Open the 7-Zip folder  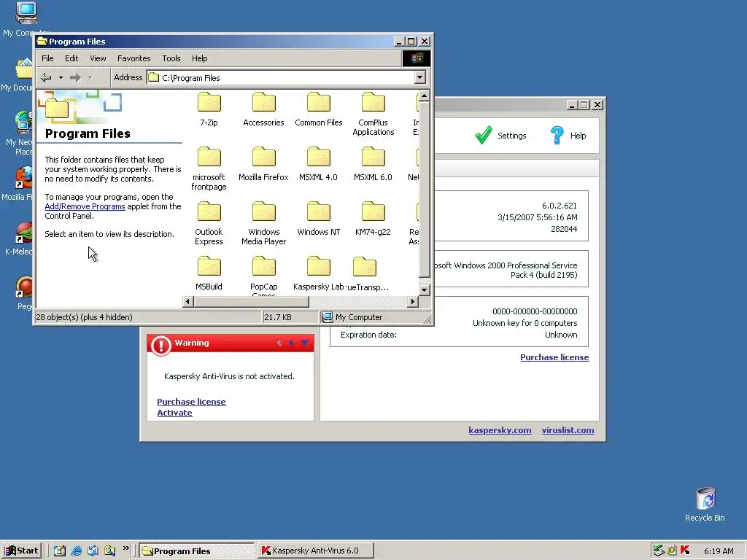click(209, 109)
